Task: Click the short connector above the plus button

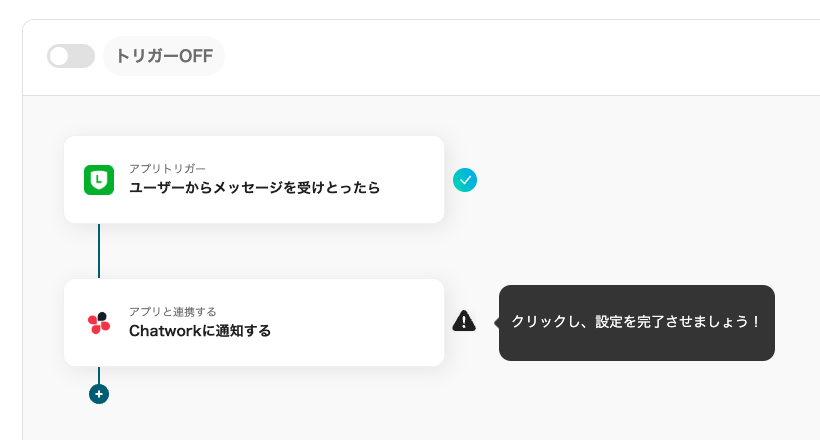Action: 99,374
